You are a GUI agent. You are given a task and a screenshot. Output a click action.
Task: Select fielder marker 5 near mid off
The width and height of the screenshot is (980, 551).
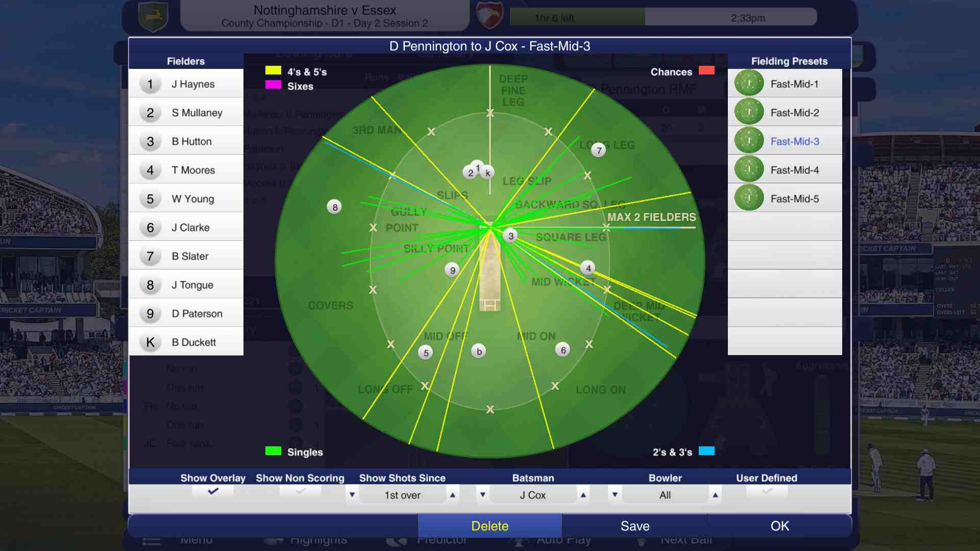pos(426,353)
